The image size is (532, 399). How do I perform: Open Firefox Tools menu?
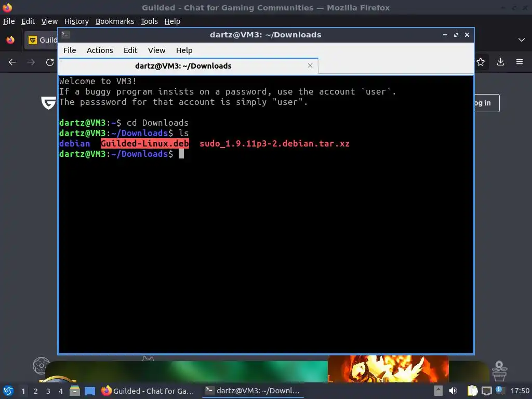(x=149, y=21)
